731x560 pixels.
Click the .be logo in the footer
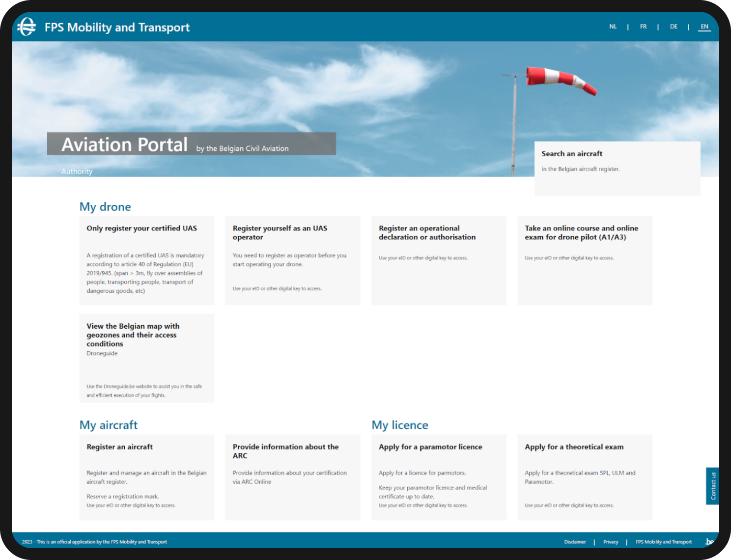point(709,541)
